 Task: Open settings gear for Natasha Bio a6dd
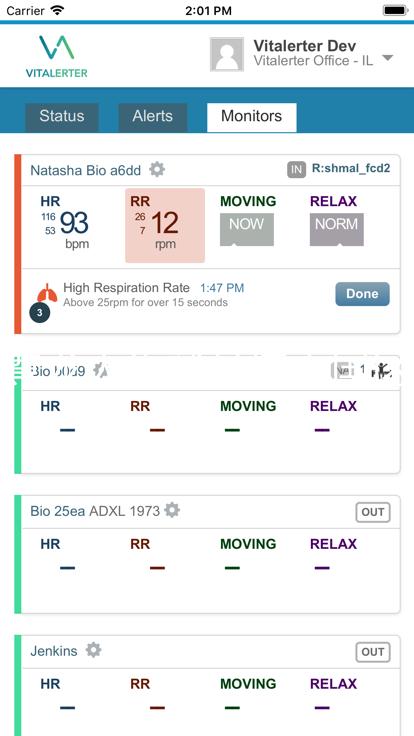pyautogui.click(x=157, y=169)
